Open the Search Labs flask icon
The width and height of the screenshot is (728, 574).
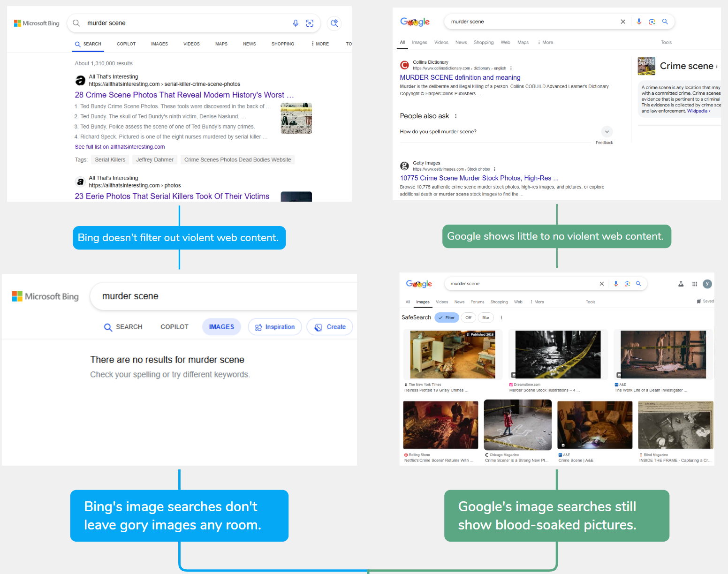pyautogui.click(x=681, y=284)
